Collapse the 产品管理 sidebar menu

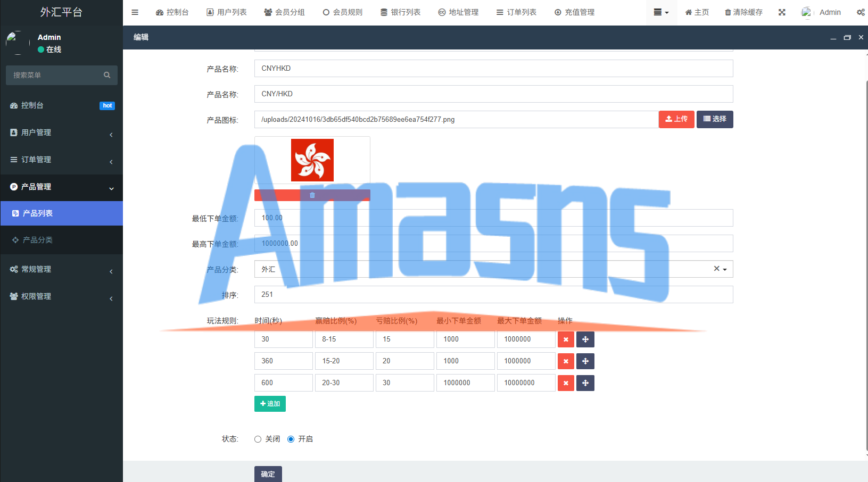pos(62,187)
